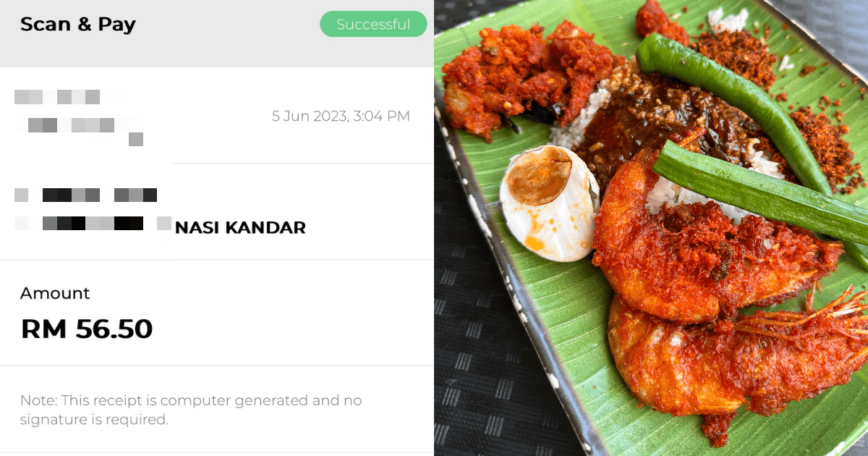The image size is (868, 456).
Task: Select the RM 56.50 amount value
Action: click(87, 329)
